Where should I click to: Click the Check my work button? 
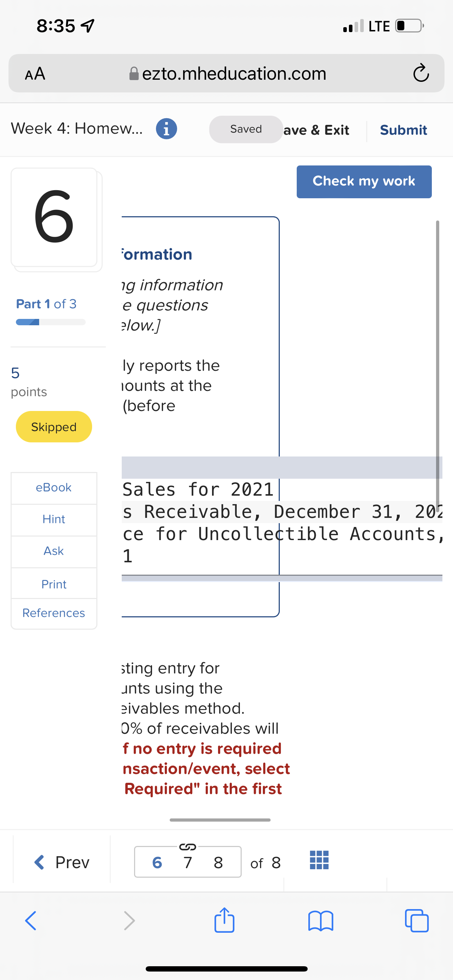click(364, 181)
